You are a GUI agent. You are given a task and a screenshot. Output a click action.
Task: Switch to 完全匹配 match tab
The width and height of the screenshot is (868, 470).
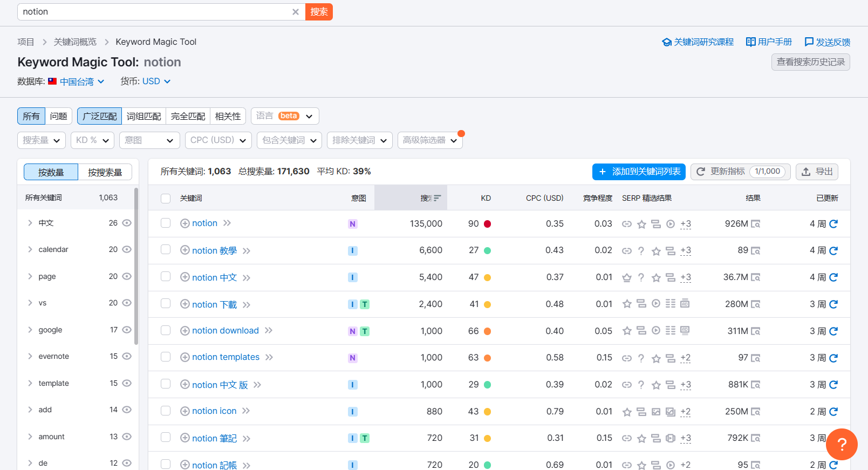[x=188, y=116]
